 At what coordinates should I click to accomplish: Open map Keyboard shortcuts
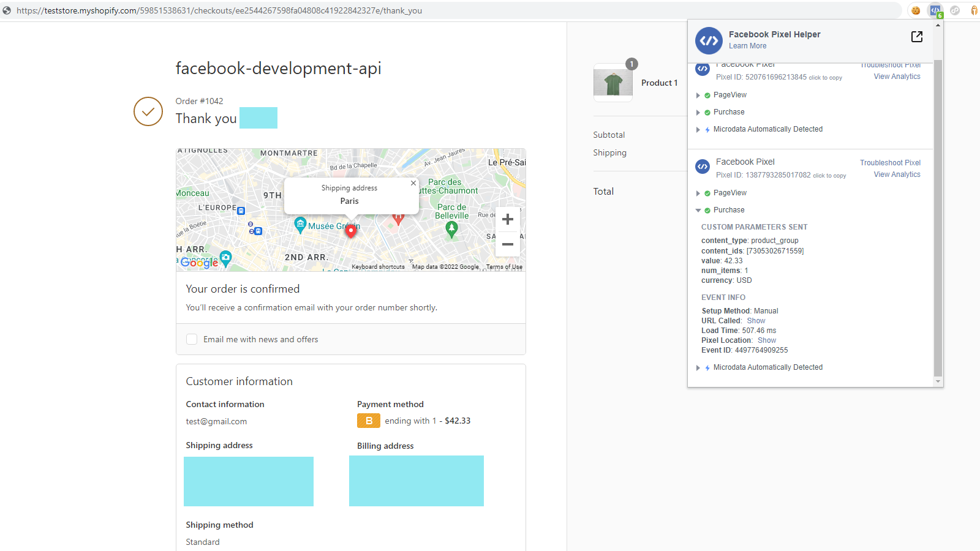pyautogui.click(x=378, y=267)
